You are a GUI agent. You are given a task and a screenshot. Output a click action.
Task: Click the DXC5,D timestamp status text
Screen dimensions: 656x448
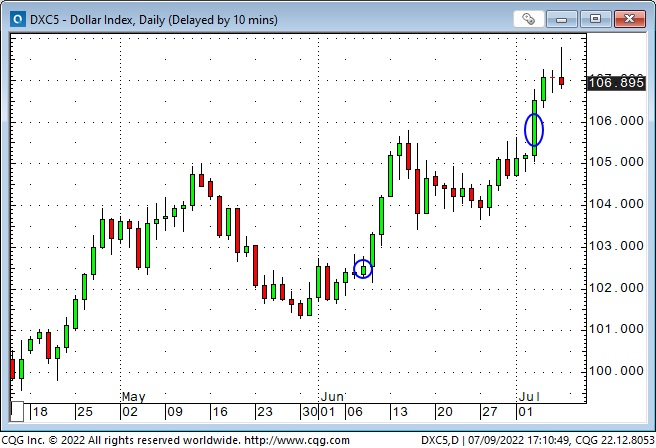tap(537, 440)
